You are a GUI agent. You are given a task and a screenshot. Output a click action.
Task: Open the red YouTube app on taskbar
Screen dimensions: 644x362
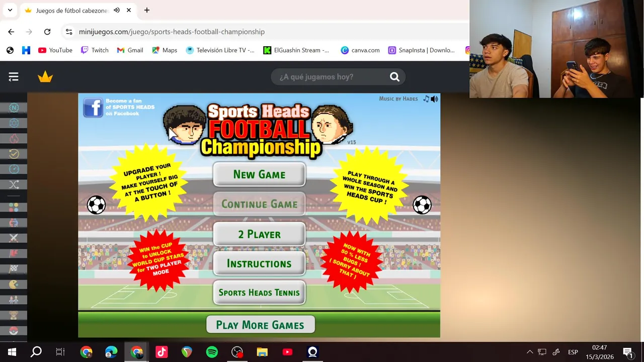click(x=287, y=352)
